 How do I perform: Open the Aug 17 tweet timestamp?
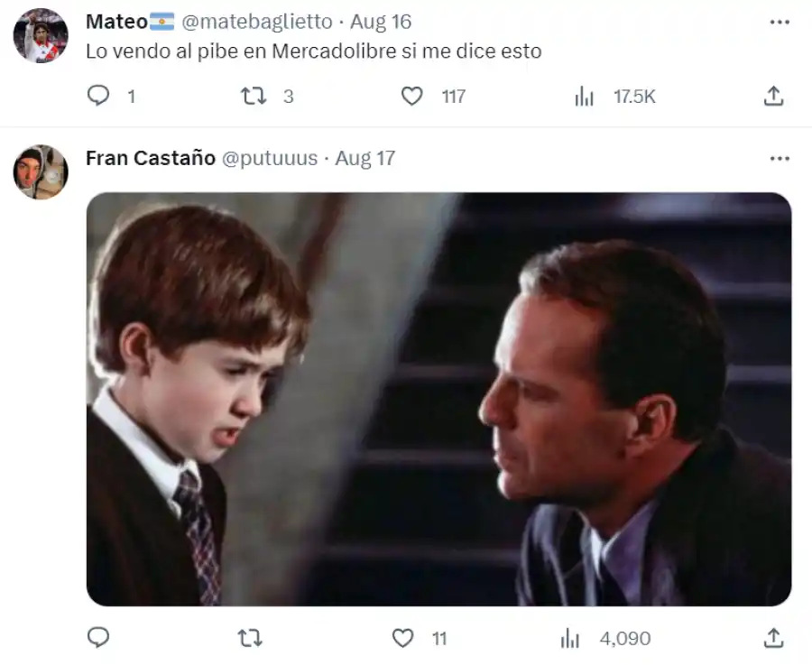point(365,158)
